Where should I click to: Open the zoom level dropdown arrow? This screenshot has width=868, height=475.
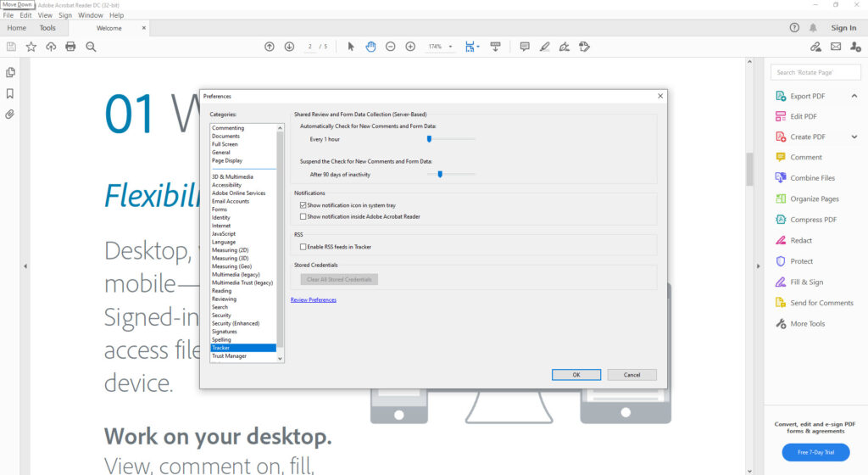pos(451,47)
